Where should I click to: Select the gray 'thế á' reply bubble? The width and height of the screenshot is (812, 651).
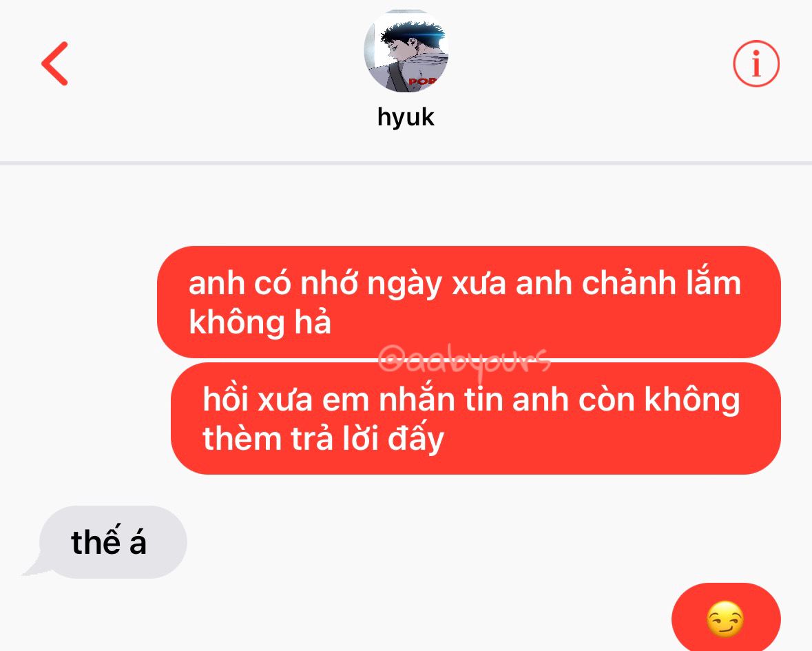coord(112,541)
